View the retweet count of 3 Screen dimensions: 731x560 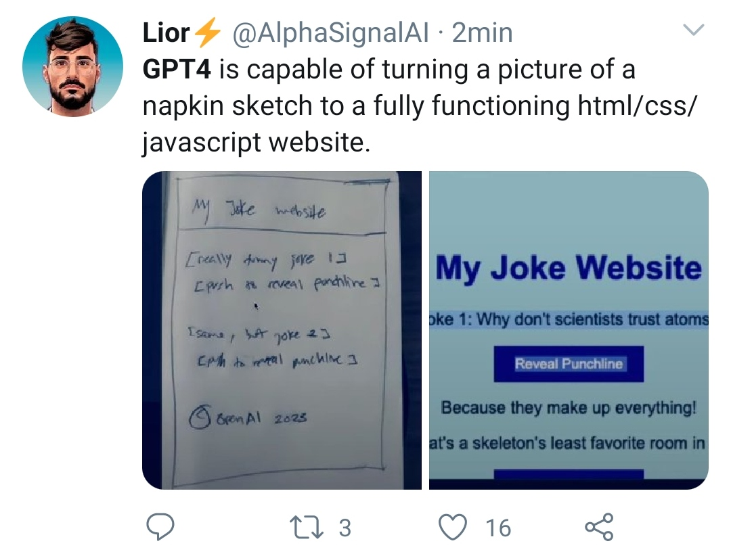345,528
